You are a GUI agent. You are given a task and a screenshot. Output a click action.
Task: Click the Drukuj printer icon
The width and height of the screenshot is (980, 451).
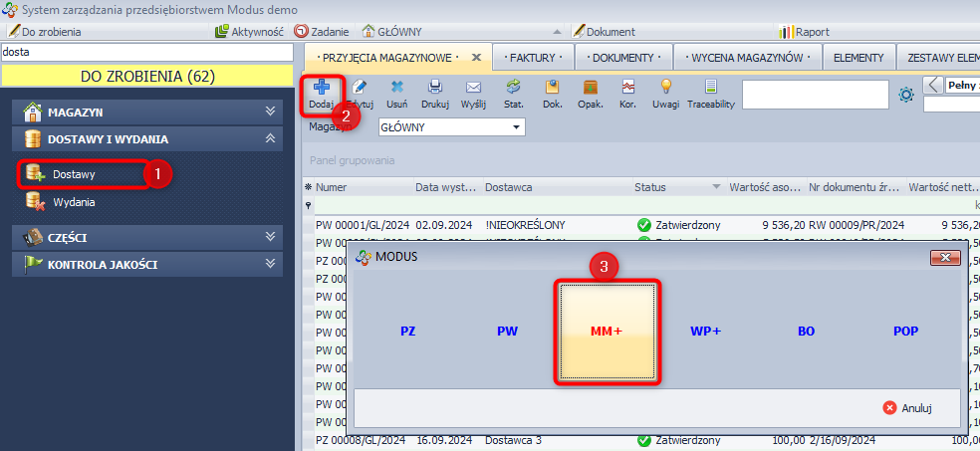tap(434, 89)
